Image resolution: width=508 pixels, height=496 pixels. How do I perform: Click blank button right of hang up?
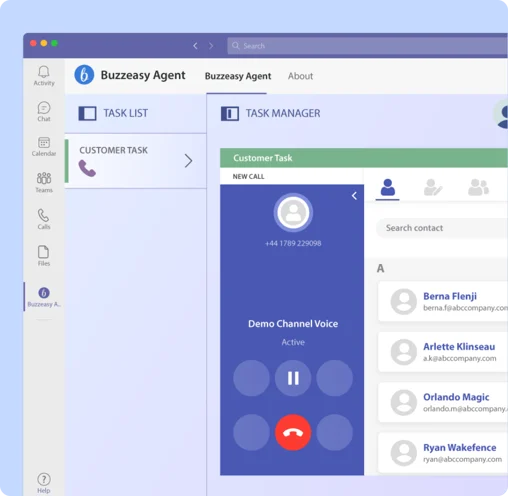335,432
